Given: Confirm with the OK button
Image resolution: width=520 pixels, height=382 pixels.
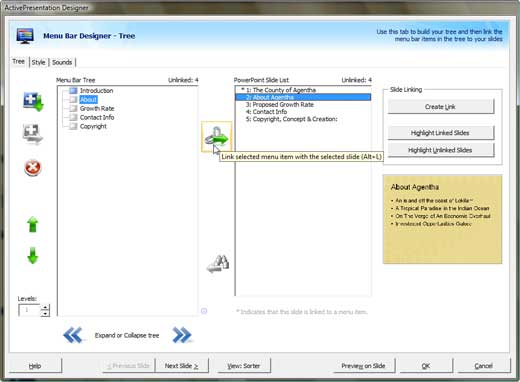Looking at the screenshot, I should click(x=426, y=366).
